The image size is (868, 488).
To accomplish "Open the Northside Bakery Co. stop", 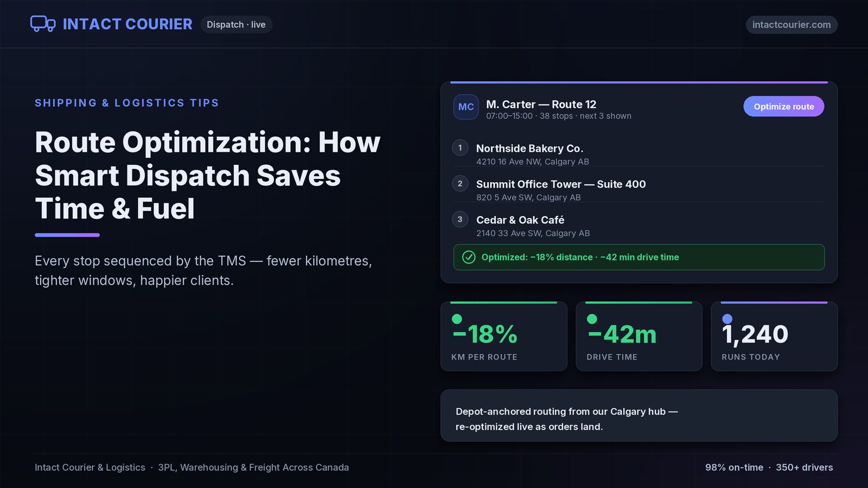I will pos(639,154).
